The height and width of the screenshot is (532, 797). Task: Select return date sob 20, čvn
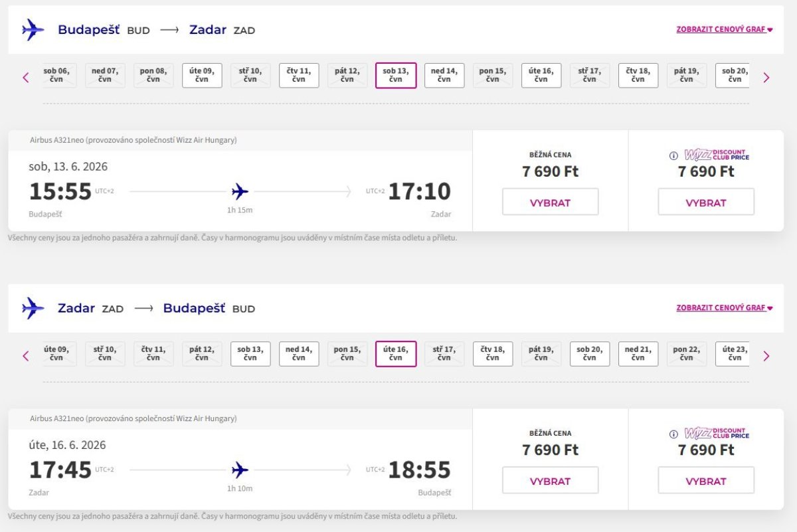(x=590, y=353)
